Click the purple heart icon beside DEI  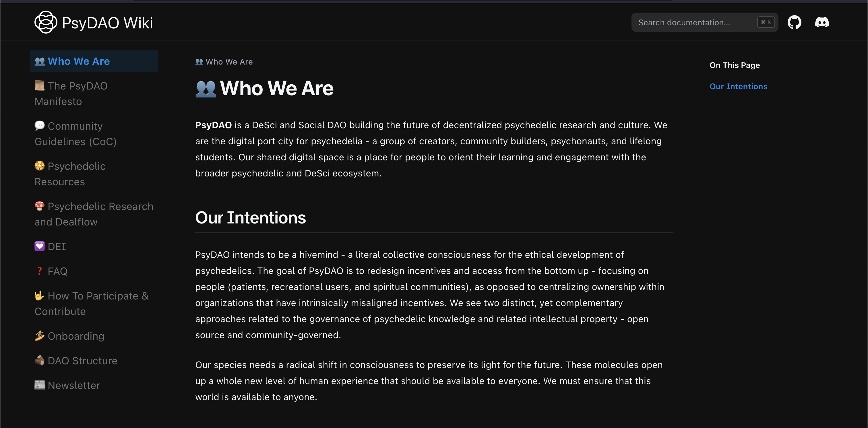click(40, 246)
